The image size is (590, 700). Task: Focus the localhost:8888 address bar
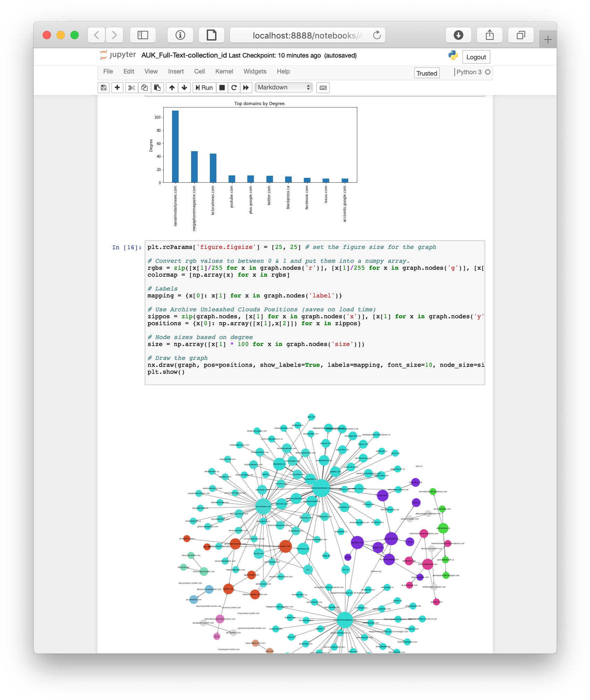308,35
